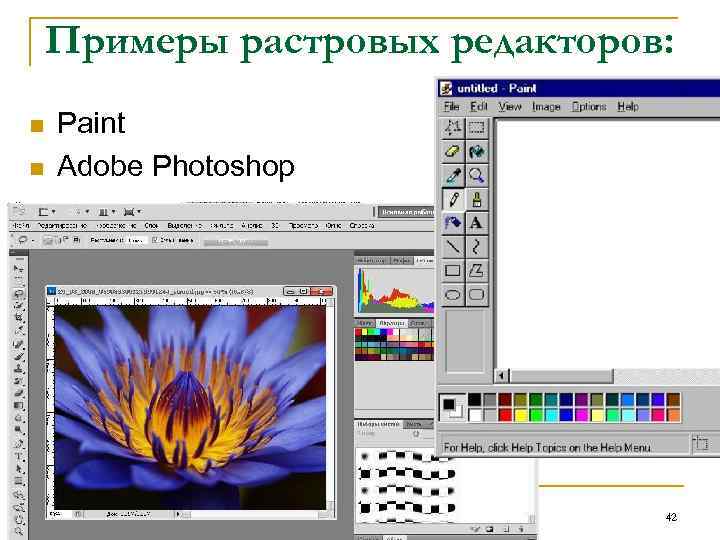The width and height of the screenshot is (720, 540).
Task: Click the histogram graph in Photoshop panel
Action: click(x=395, y=291)
